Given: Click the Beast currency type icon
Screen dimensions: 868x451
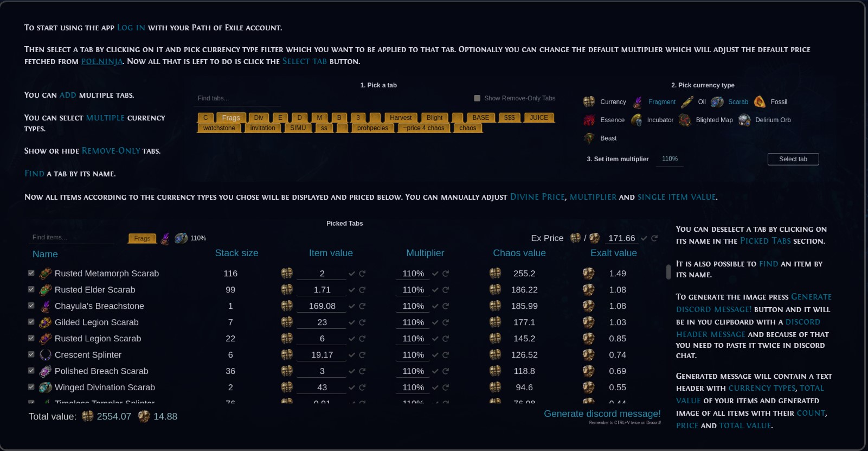Looking at the screenshot, I should tap(589, 138).
